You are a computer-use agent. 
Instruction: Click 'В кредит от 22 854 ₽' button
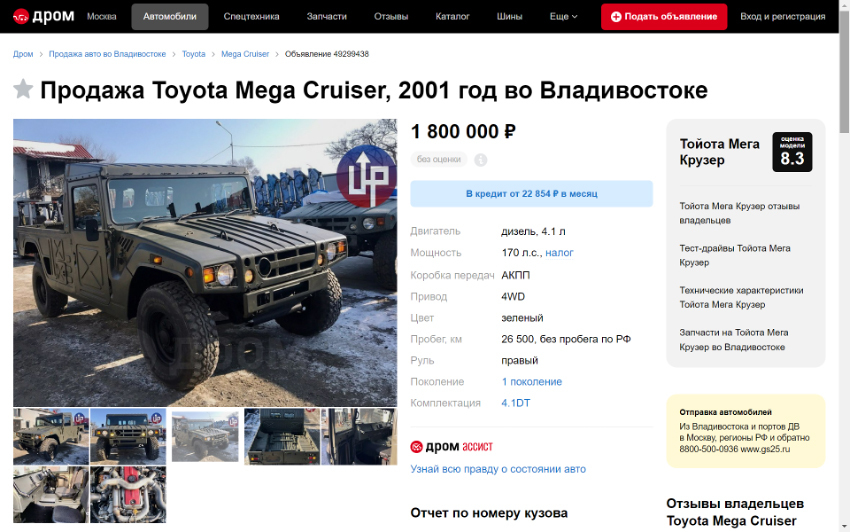(531, 194)
